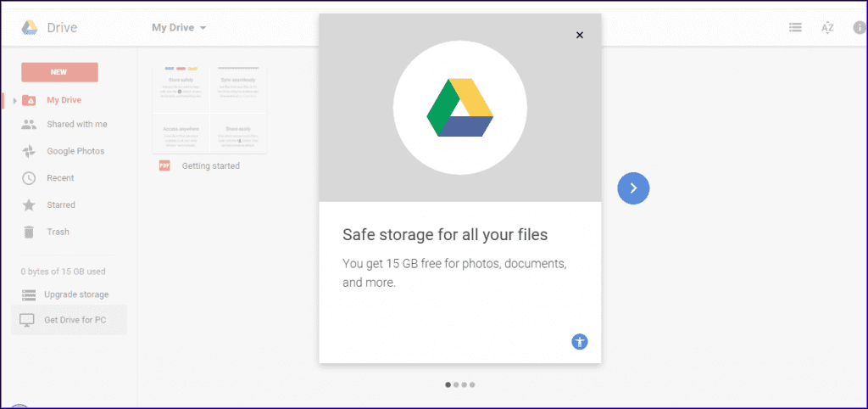The image size is (868, 409).
Task: Select the first carousel dot
Action: [x=448, y=384]
